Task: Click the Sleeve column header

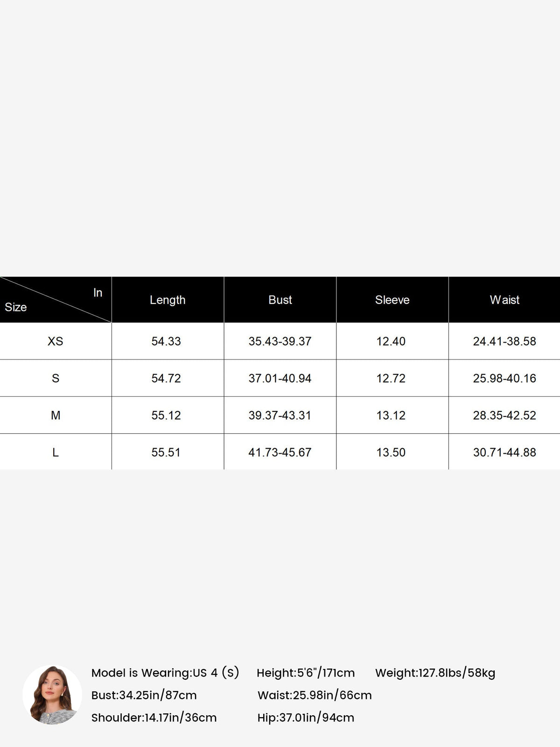Action: tap(392, 300)
